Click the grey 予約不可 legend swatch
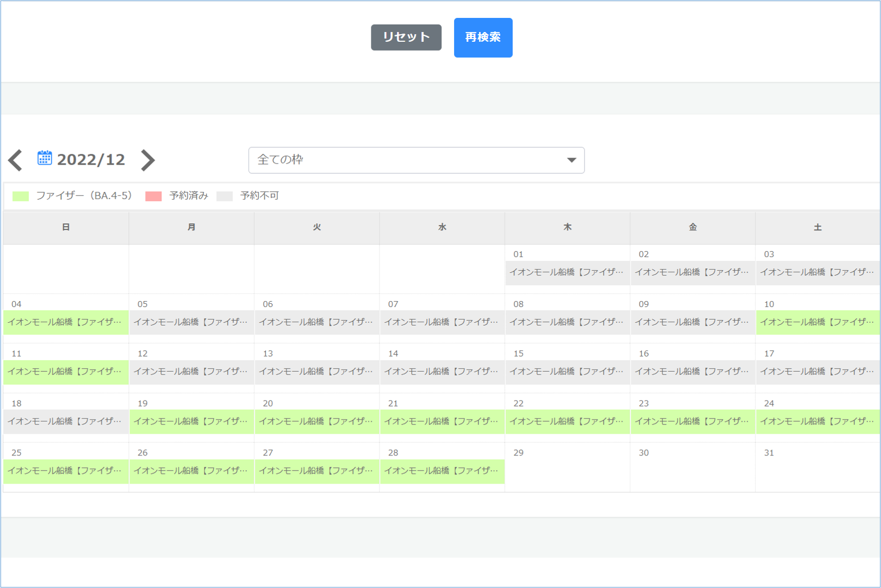The width and height of the screenshot is (881, 588). click(225, 196)
